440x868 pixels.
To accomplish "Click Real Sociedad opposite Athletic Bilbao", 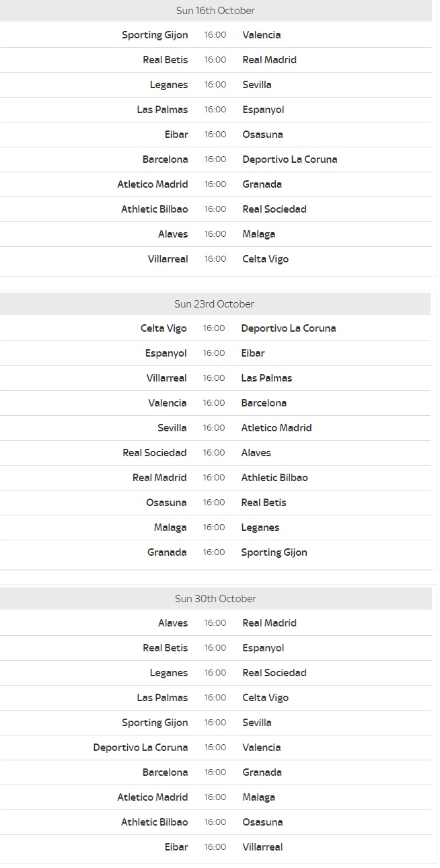I will [274, 209].
